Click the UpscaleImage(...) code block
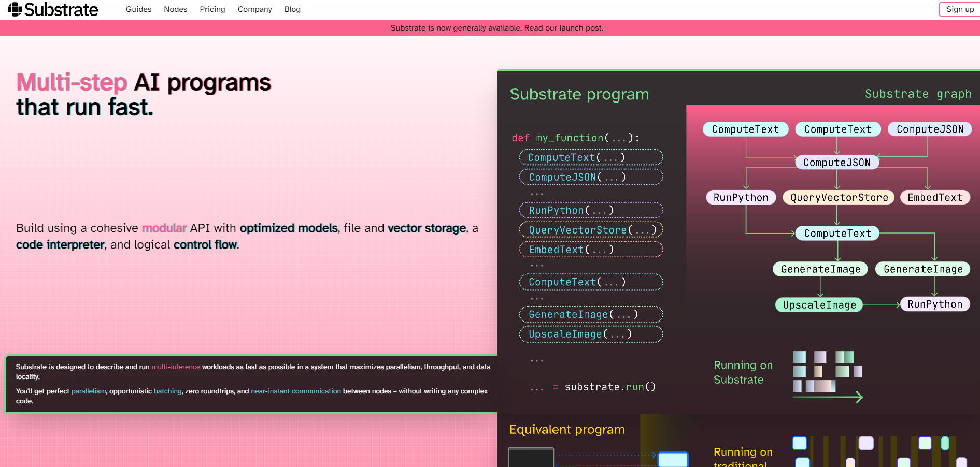 click(591, 334)
